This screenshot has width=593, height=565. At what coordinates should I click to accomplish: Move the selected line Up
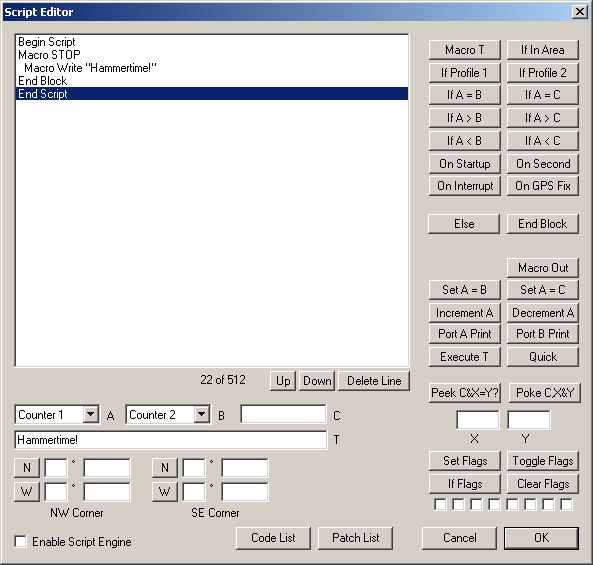[x=283, y=381]
